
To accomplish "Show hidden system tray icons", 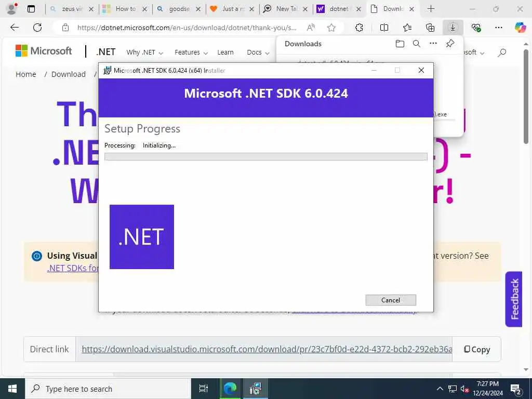I will tap(440, 389).
